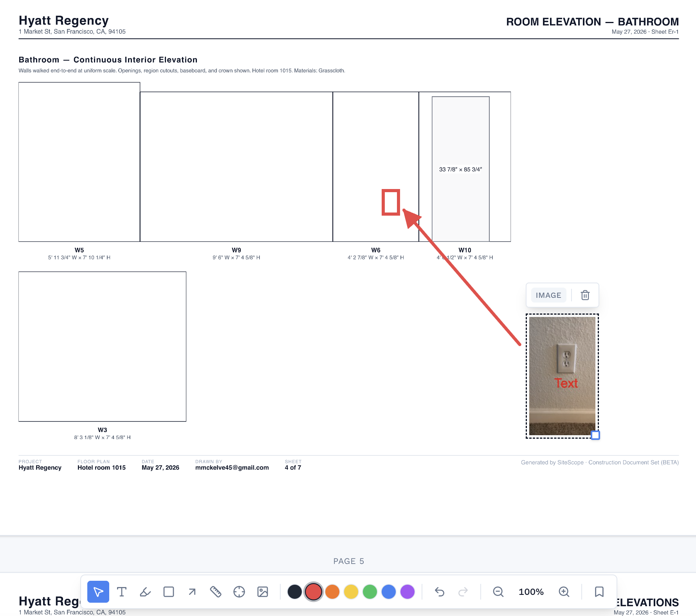Select the pointer selection tool
This screenshot has height=616, width=696.
(98, 592)
